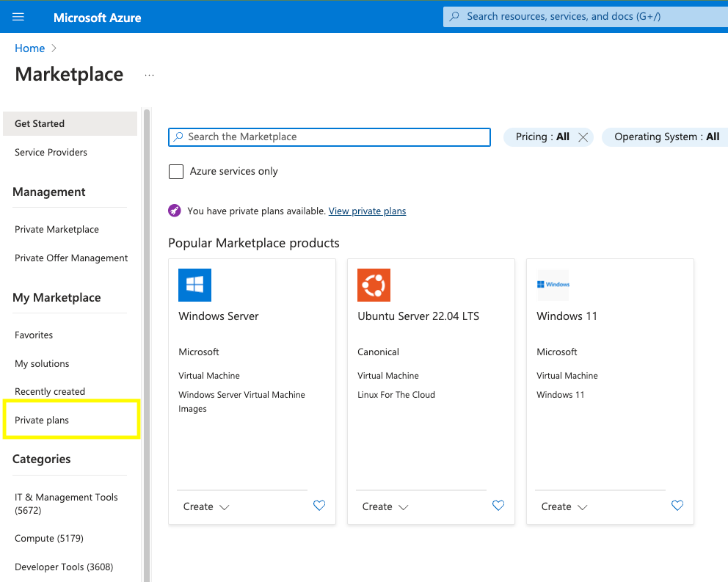
Task: Open the Windows Server product title
Action: tap(218, 316)
